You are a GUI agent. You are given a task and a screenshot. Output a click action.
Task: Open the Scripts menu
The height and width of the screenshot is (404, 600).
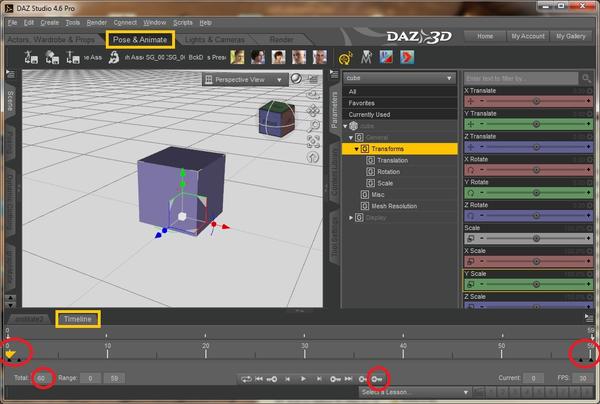coord(183,23)
